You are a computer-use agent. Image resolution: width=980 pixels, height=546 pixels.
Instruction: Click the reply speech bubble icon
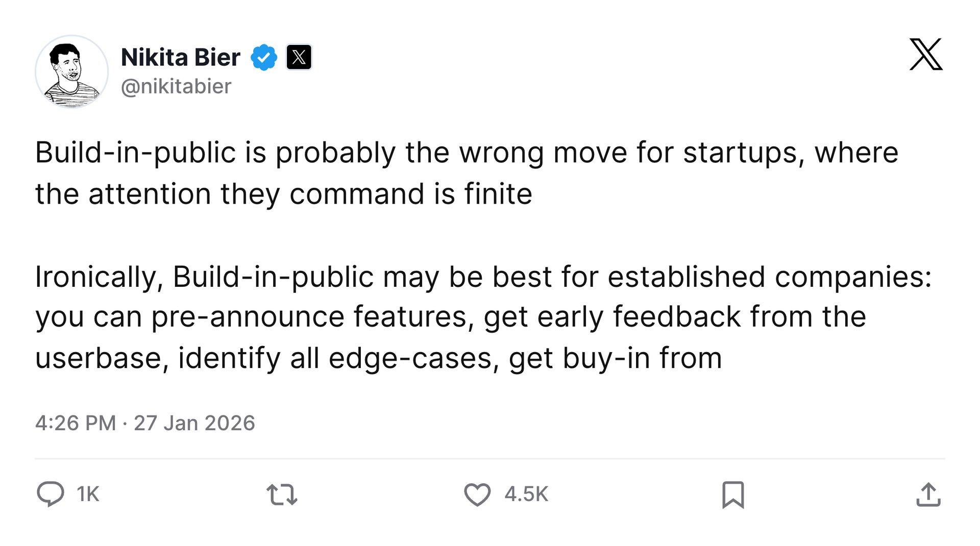pyautogui.click(x=51, y=494)
